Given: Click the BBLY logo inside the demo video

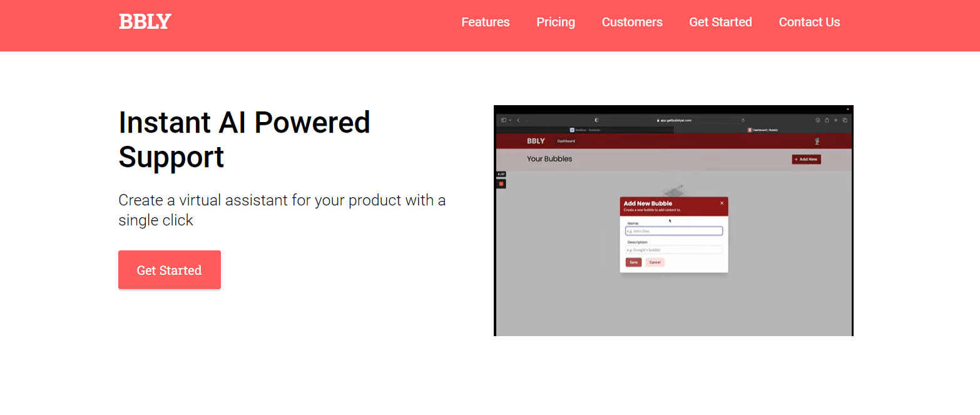Looking at the screenshot, I should pos(536,141).
